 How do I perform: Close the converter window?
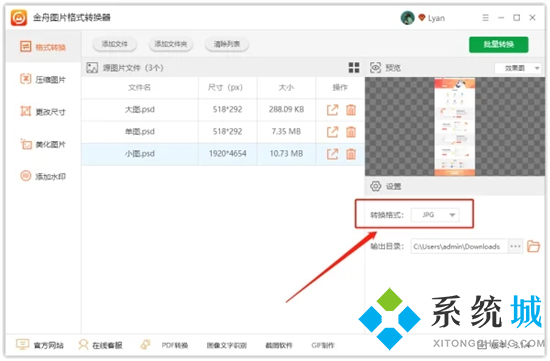(x=532, y=18)
